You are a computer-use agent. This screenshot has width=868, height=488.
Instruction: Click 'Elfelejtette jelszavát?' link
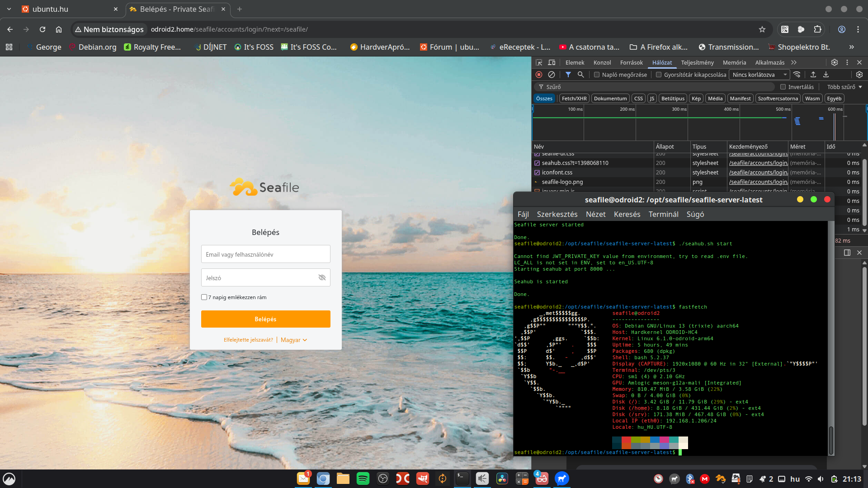248,340
